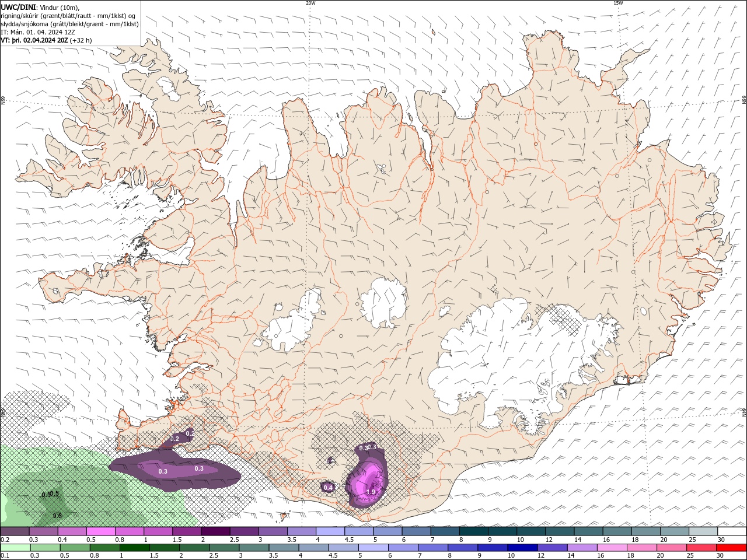Select the bright red rain legend swatch at 30
Viewport: 747px width, 560px height.
pos(731,548)
